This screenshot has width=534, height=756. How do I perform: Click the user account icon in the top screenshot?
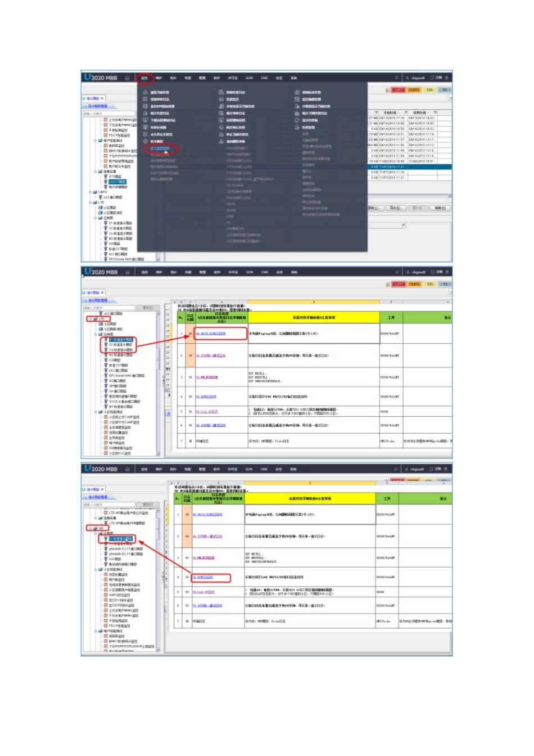click(x=408, y=78)
